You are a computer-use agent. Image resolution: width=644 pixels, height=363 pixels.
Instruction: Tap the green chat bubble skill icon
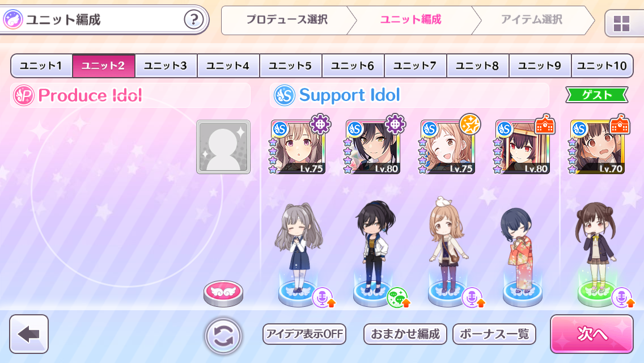(397, 297)
